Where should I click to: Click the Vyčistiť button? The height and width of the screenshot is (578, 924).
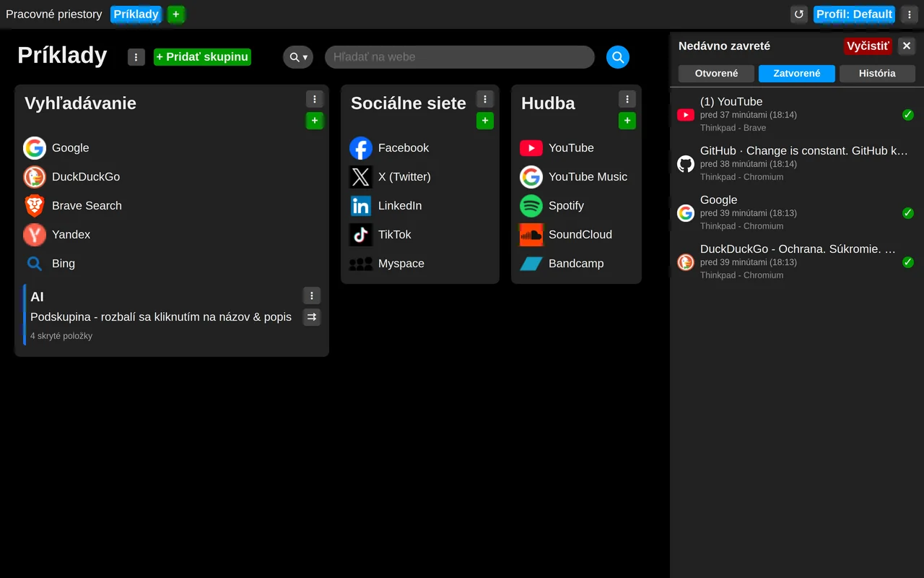[868, 46]
